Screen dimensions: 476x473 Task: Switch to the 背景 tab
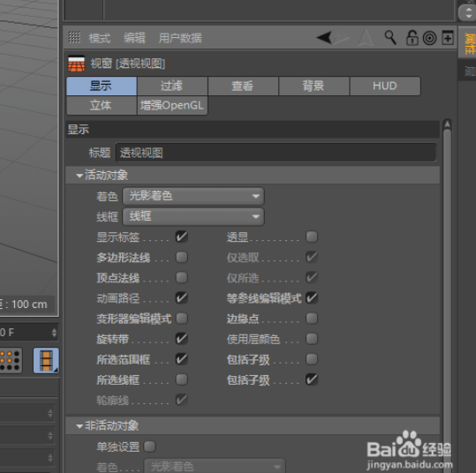(x=314, y=86)
